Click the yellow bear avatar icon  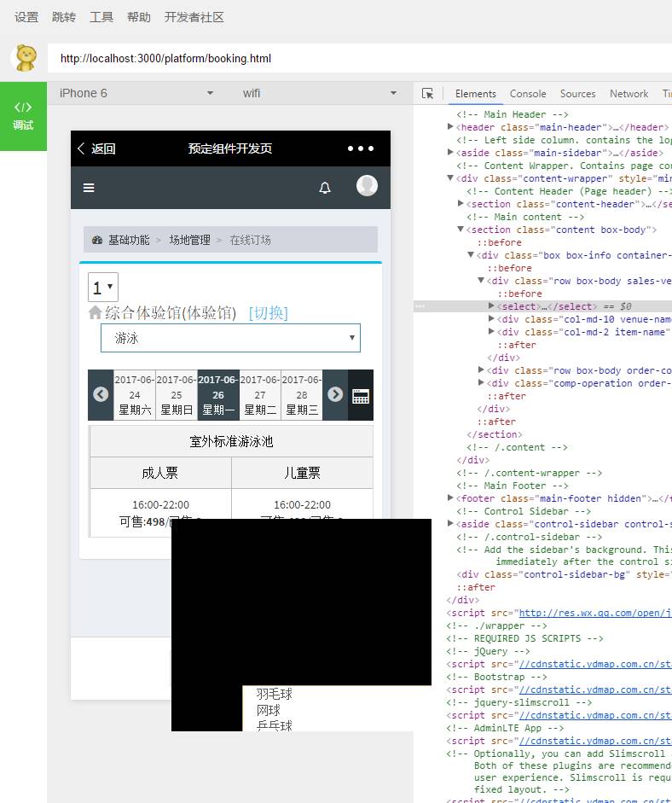point(26,58)
